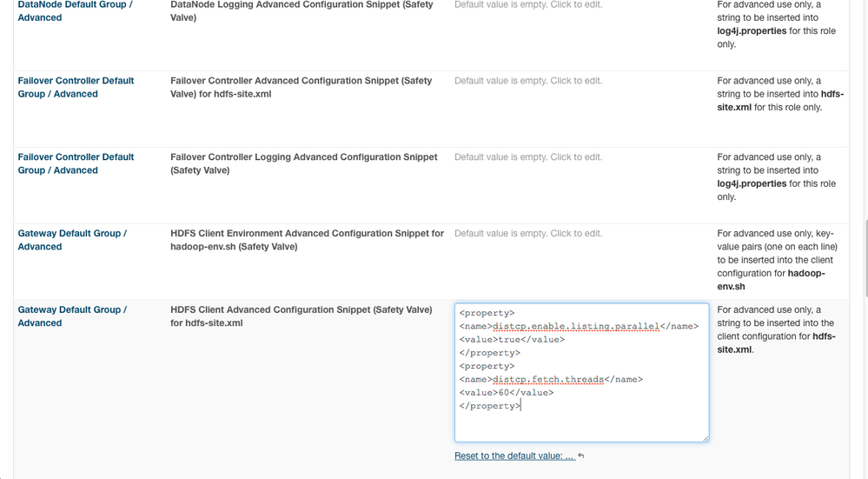This screenshot has height=479, width=868.
Task: Place cursor on distcp.enable.listing.parallel name line
Action: point(578,326)
